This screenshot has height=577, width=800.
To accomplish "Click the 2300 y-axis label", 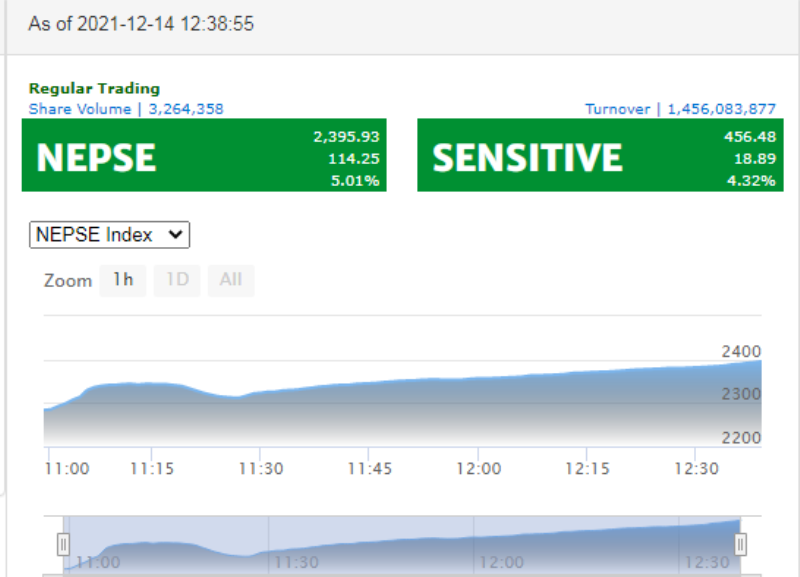I will point(741,394).
